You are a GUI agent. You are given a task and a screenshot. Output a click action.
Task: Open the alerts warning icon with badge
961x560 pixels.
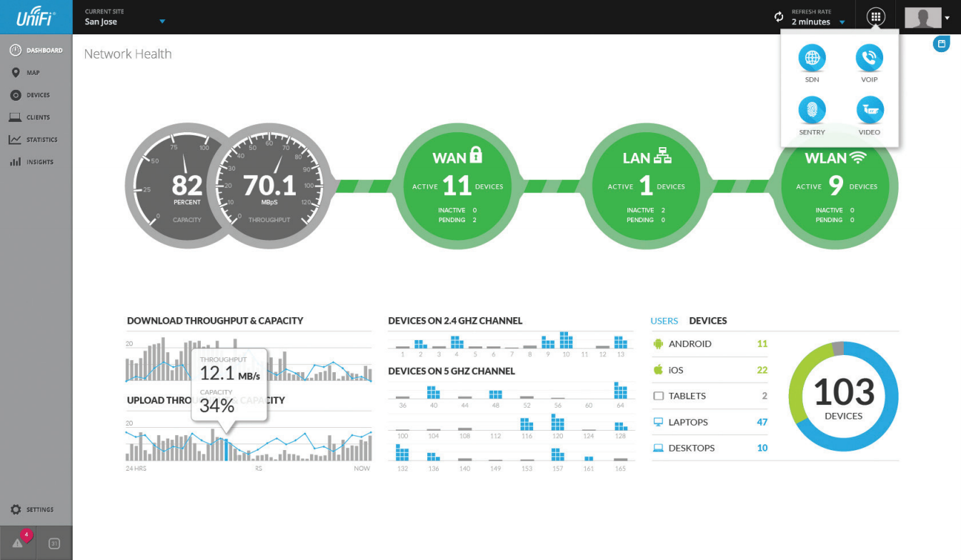(18, 542)
